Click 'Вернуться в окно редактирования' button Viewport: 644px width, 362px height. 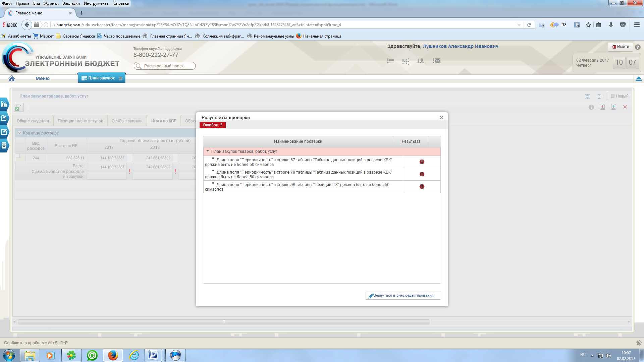click(403, 296)
